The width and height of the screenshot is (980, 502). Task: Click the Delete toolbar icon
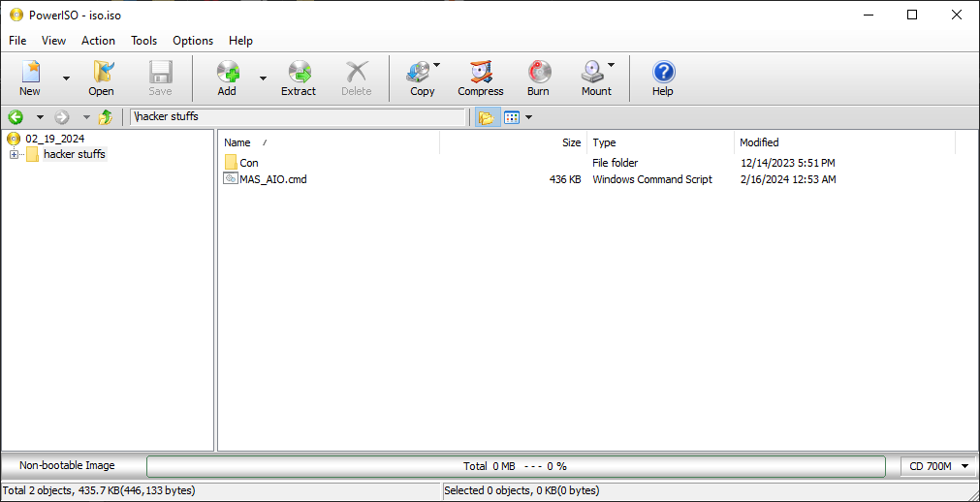tap(357, 78)
